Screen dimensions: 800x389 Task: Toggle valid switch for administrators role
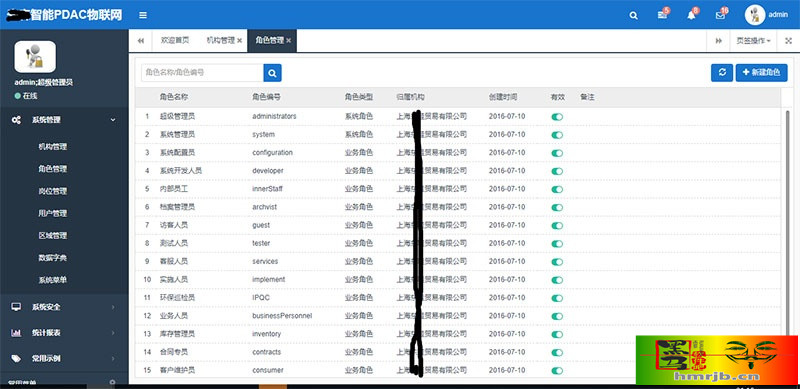pos(557,117)
